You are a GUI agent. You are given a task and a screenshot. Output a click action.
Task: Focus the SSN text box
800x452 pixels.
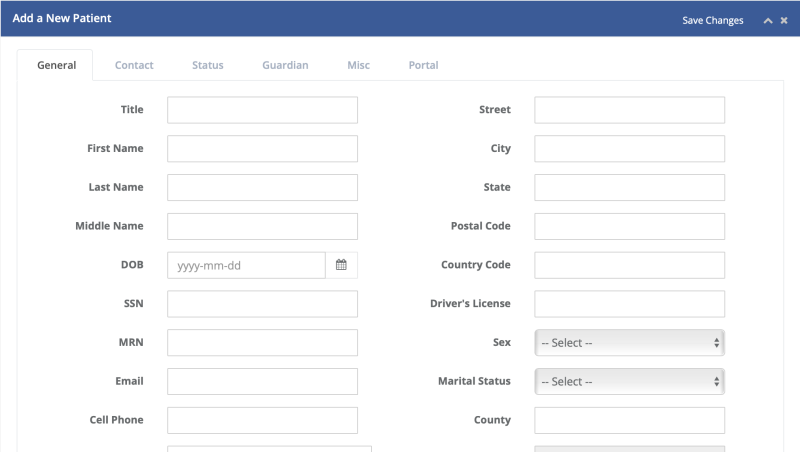tap(262, 304)
